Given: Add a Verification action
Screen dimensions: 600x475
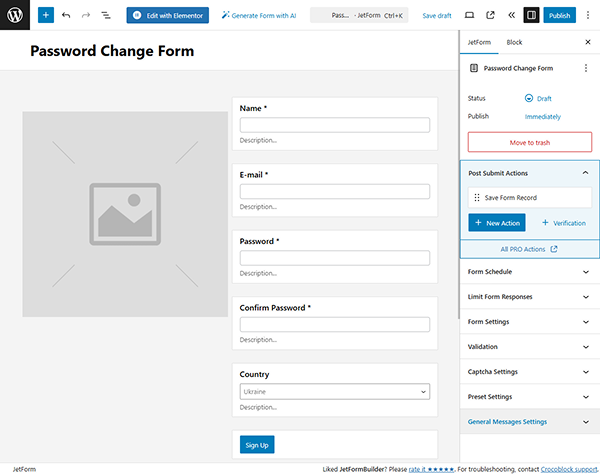Looking at the screenshot, I should click(564, 223).
